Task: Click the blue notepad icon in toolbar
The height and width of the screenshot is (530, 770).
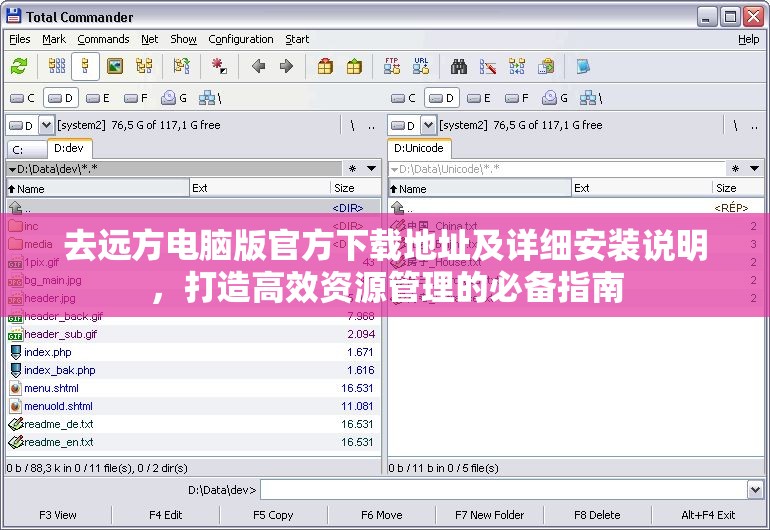Action: 583,66
